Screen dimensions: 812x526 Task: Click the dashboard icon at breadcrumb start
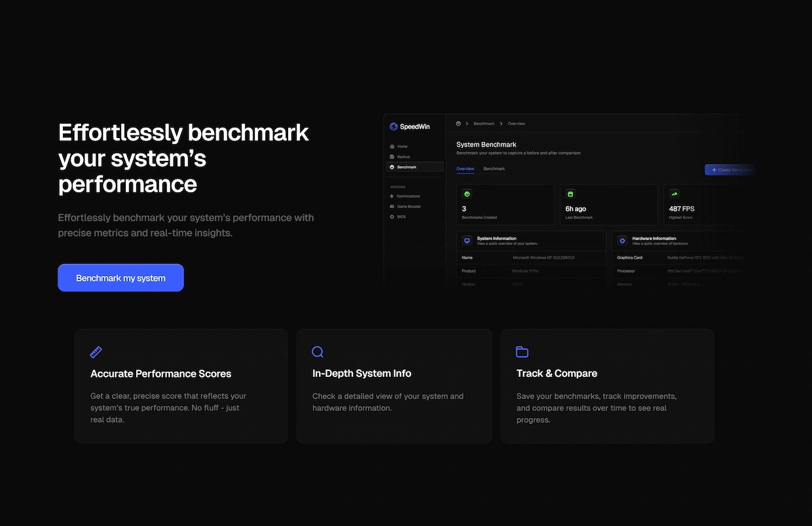click(458, 124)
